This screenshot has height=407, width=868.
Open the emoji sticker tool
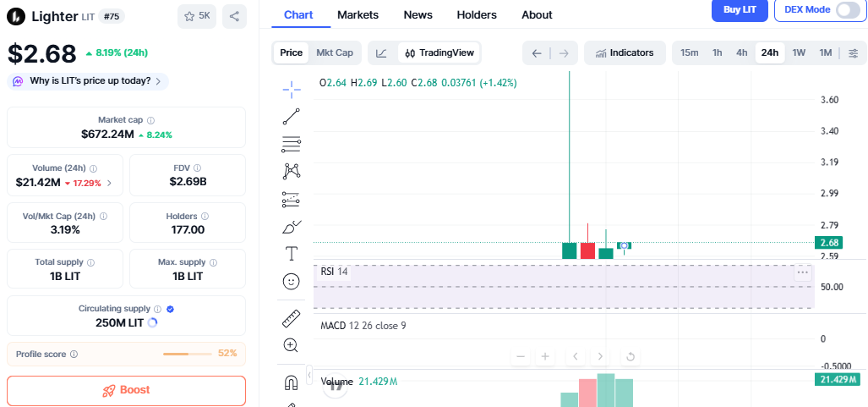coord(292,280)
